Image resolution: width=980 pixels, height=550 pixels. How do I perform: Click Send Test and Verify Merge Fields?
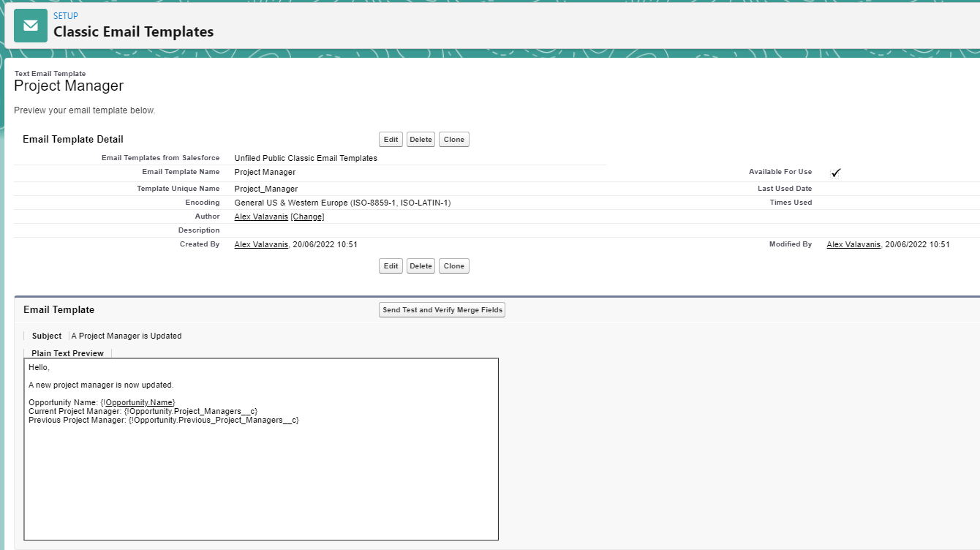[442, 310]
